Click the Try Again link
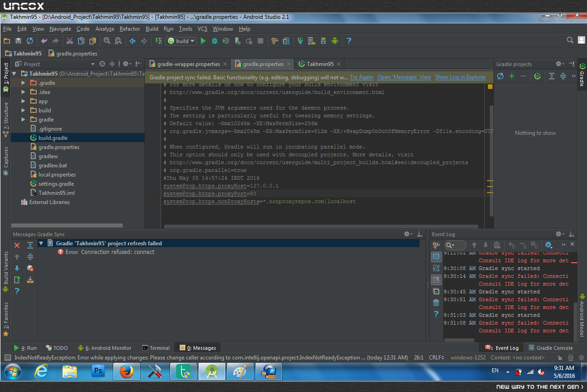The image size is (587, 392). [361, 77]
